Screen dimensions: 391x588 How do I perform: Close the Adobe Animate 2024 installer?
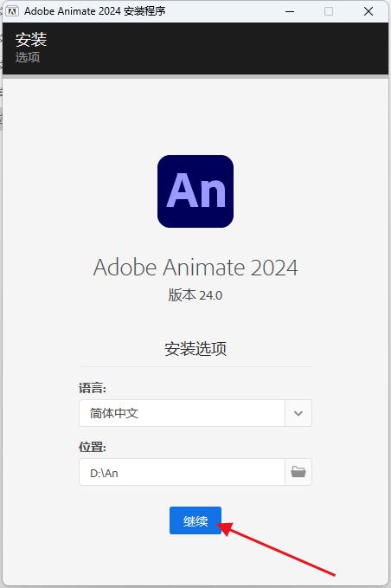[369, 11]
